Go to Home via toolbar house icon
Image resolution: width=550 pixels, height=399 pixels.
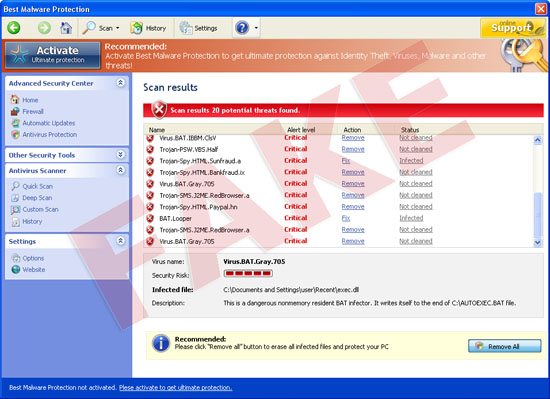pyautogui.click(x=66, y=28)
